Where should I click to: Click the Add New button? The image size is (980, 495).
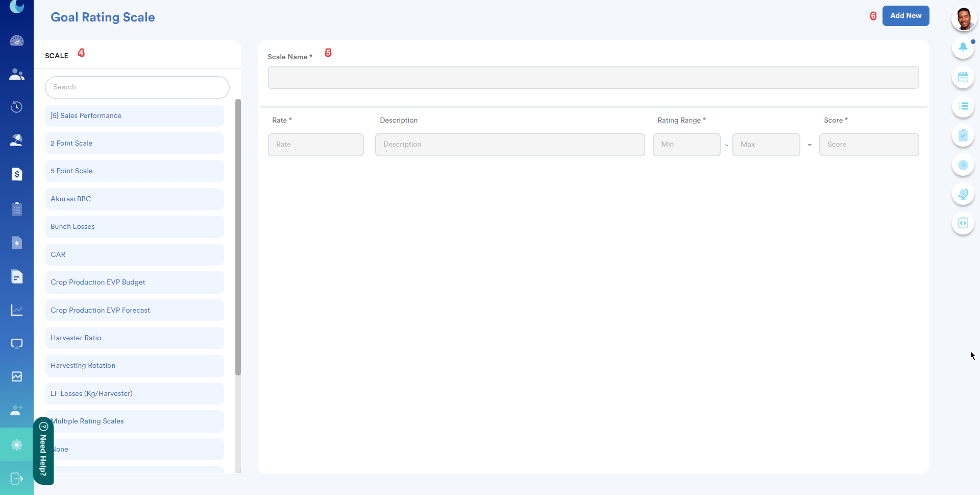click(x=905, y=16)
